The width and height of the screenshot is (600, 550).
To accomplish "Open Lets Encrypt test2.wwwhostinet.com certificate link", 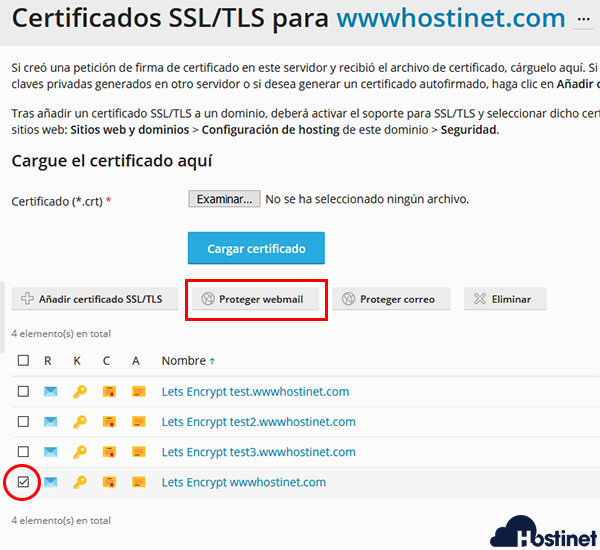I will click(x=258, y=422).
